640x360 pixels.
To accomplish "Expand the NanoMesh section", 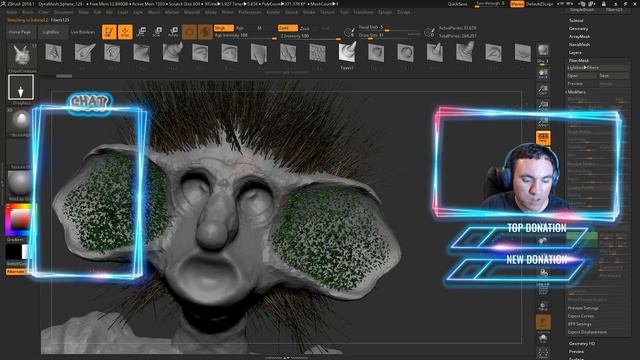I will (x=580, y=44).
